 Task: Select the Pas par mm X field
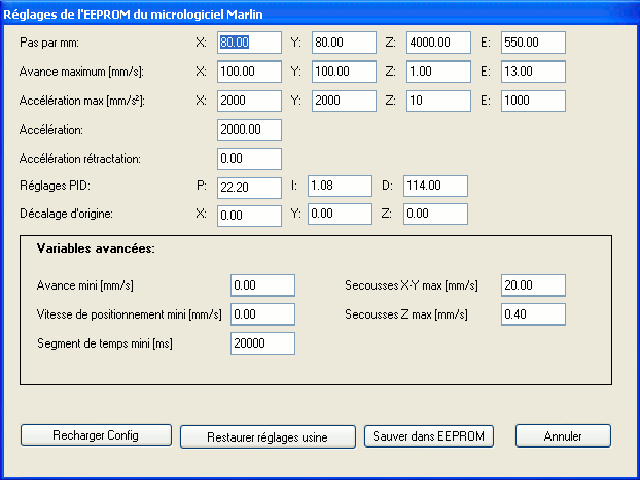249,43
